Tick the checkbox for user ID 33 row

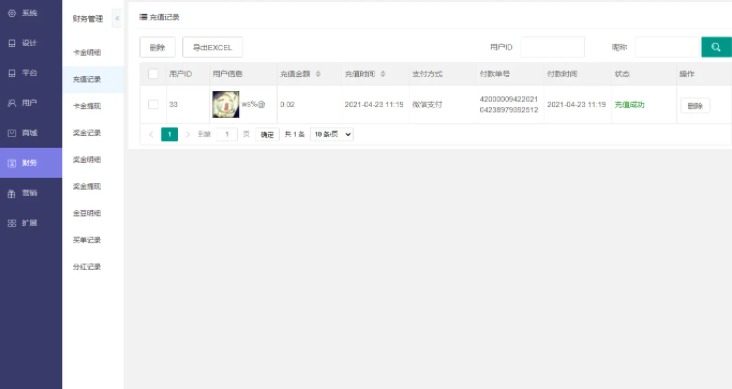pos(153,104)
